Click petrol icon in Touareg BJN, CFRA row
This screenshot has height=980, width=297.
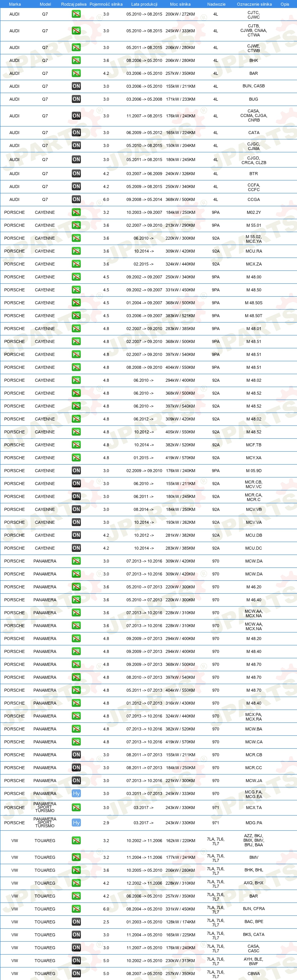pyautogui.click(x=76, y=909)
